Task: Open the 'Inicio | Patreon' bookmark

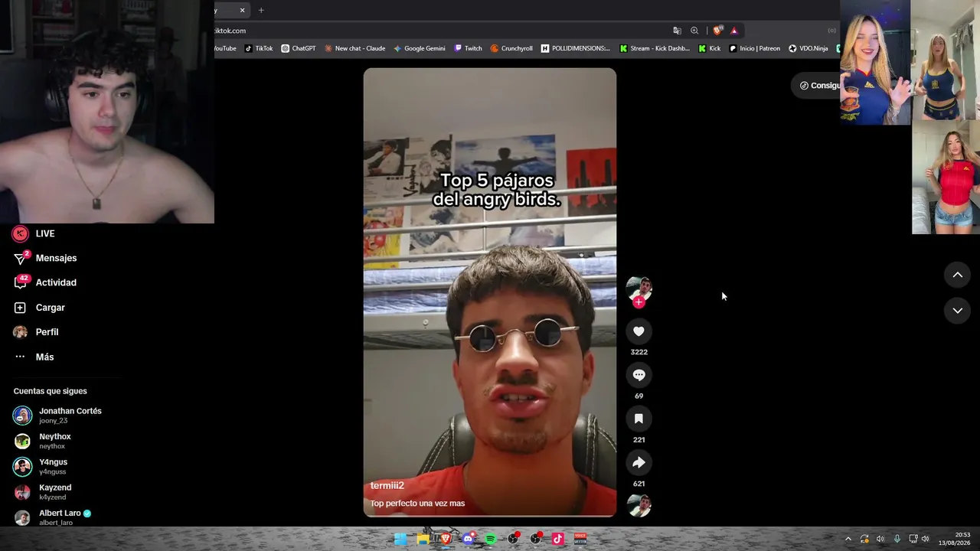Action: tap(755, 48)
